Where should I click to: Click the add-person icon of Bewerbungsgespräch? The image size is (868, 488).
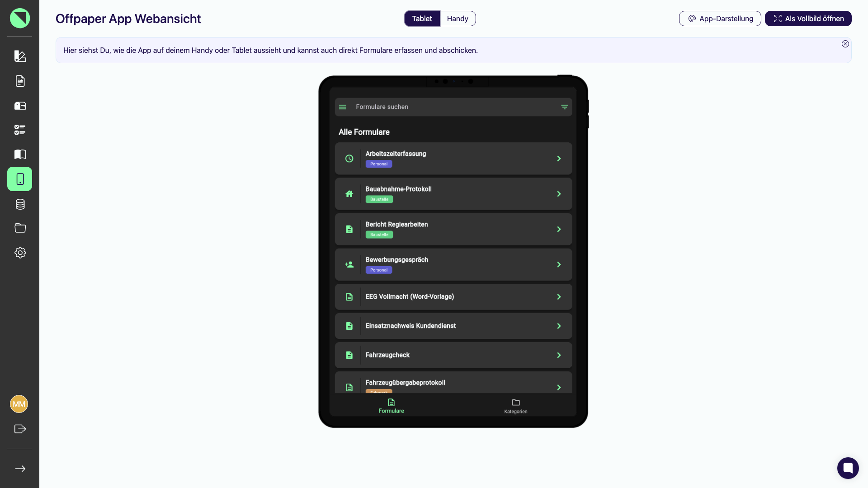(349, 264)
